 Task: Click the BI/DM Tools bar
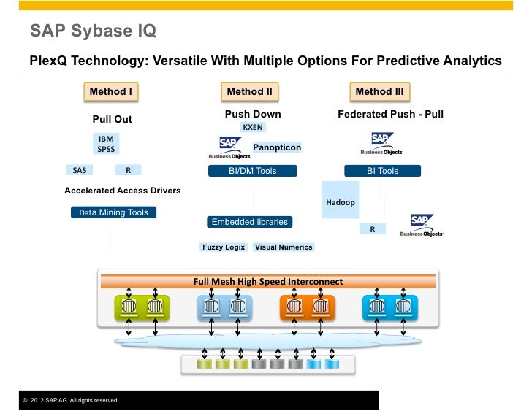(252, 171)
